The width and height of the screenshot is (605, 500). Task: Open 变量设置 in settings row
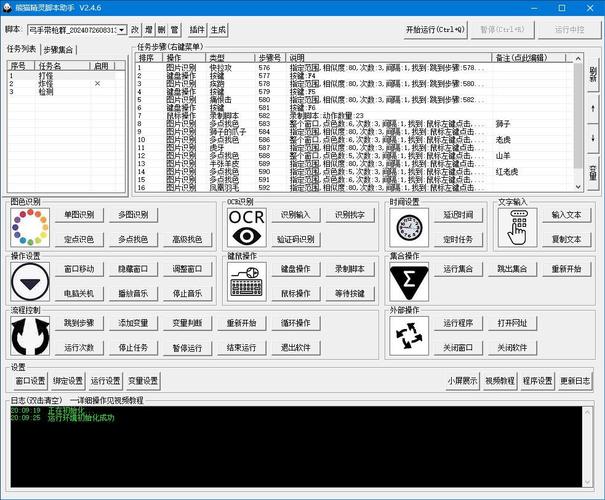point(143,381)
